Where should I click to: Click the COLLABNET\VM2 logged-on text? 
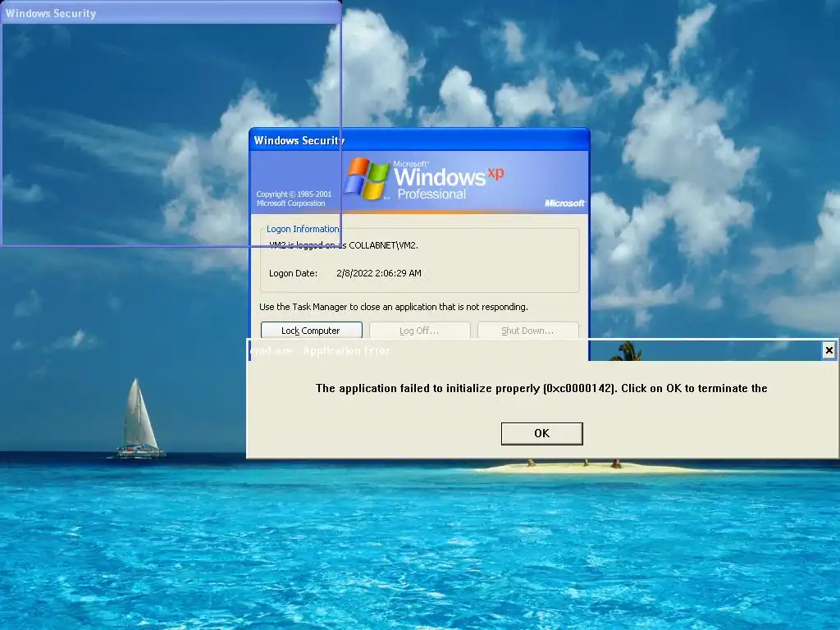[x=344, y=245]
